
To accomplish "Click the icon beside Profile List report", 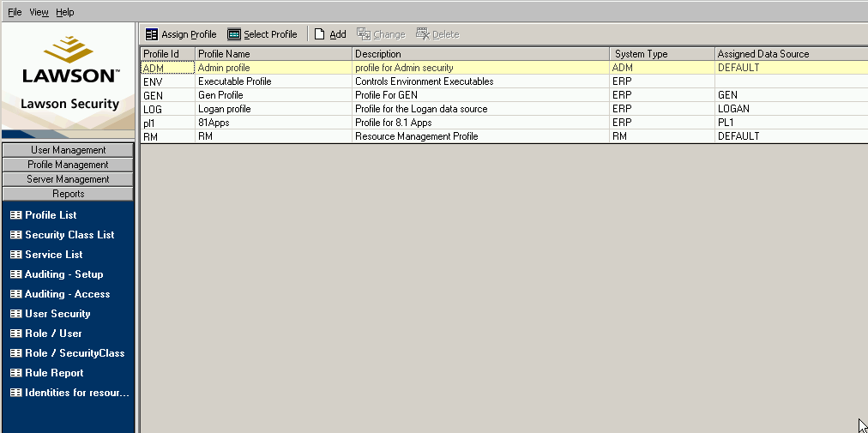I will pyautogui.click(x=15, y=215).
